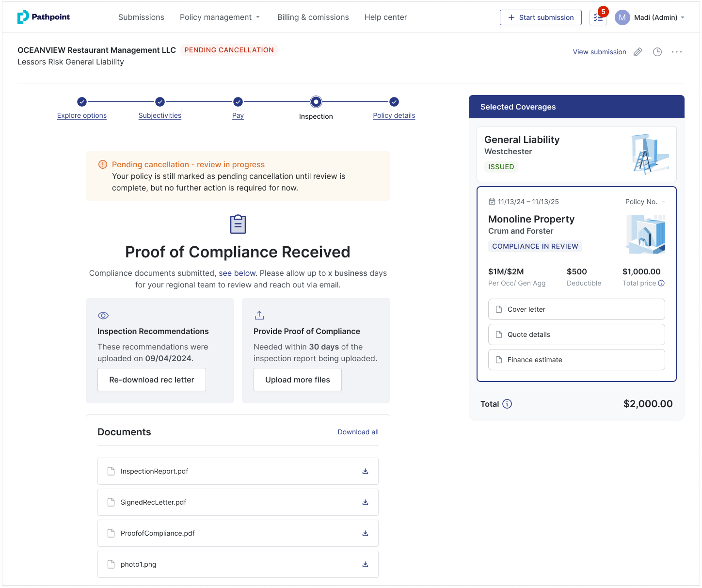Go to the Submissions nav item
Image resolution: width=702 pixels, height=588 pixels.
point(141,17)
